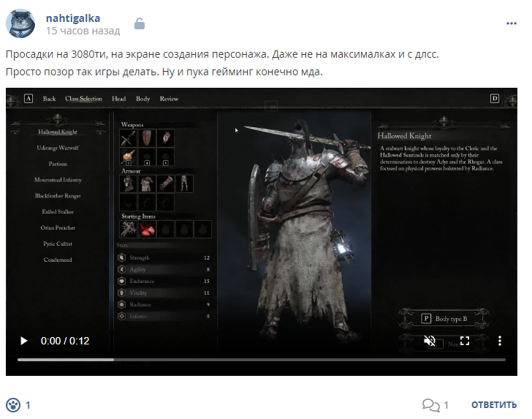This screenshot has height=419, width=532.
Task: Select Udirangr Warwolf class
Action: pyautogui.click(x=58, y=148)
